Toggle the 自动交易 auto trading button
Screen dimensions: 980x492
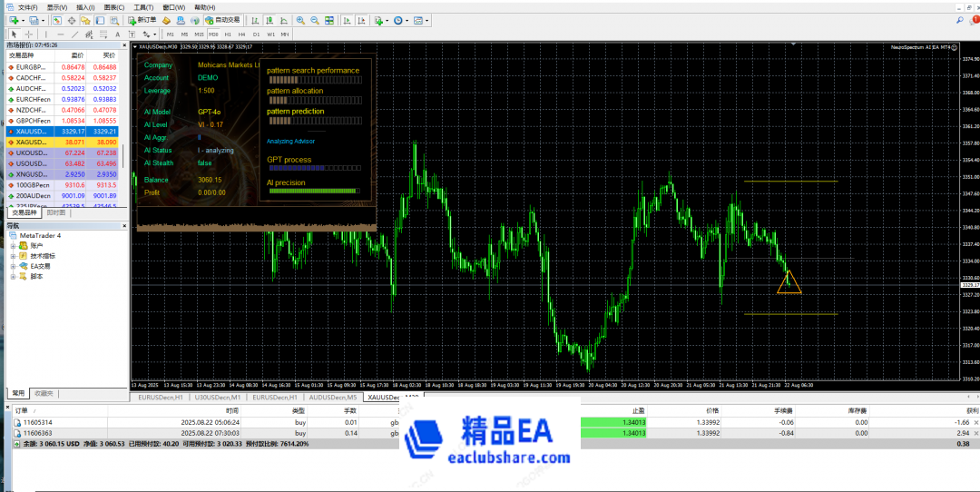click(222, 20)
